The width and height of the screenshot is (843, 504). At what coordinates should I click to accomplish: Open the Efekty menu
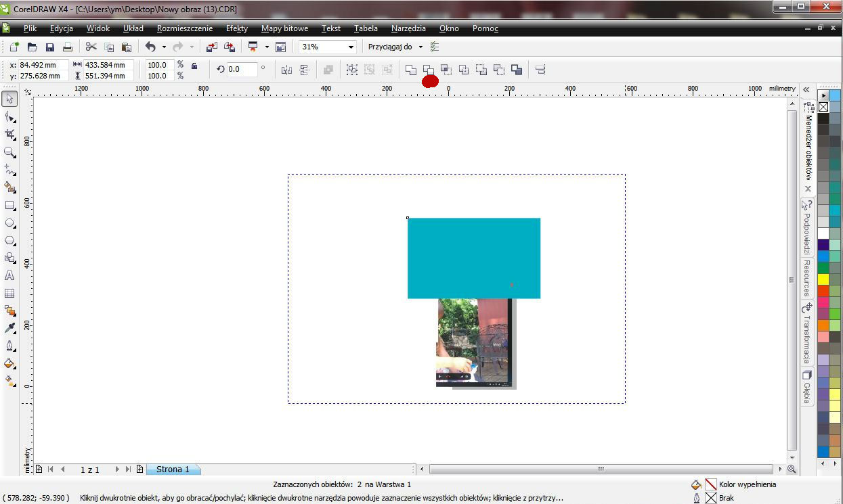tap(237, 28)
